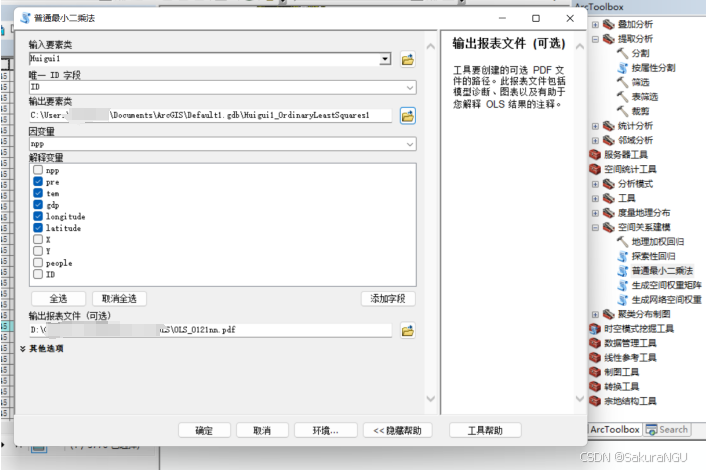Select the 裁剪 tool hammer icon

pyautogui.click(x=622, y=111)
